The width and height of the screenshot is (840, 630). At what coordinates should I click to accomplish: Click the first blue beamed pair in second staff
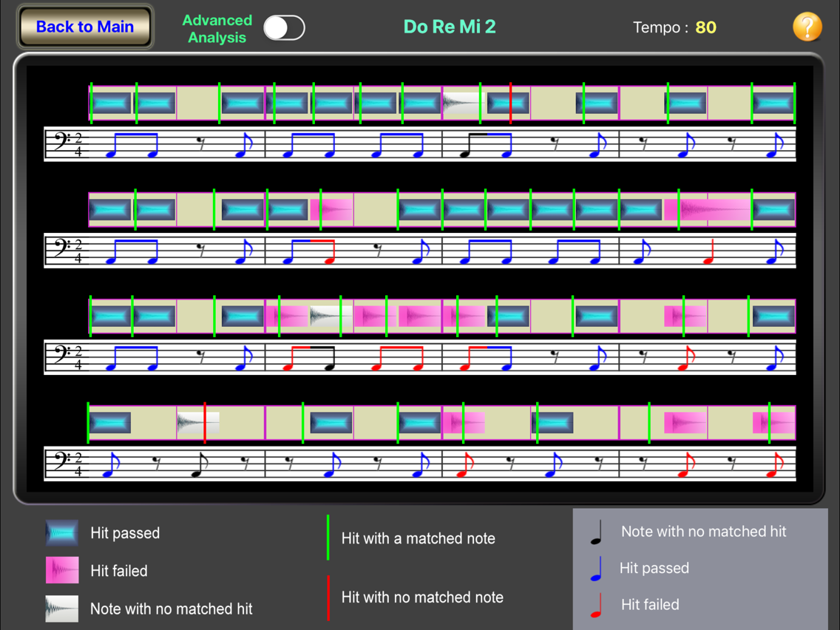pyautogui.click(x=133, y=252)
